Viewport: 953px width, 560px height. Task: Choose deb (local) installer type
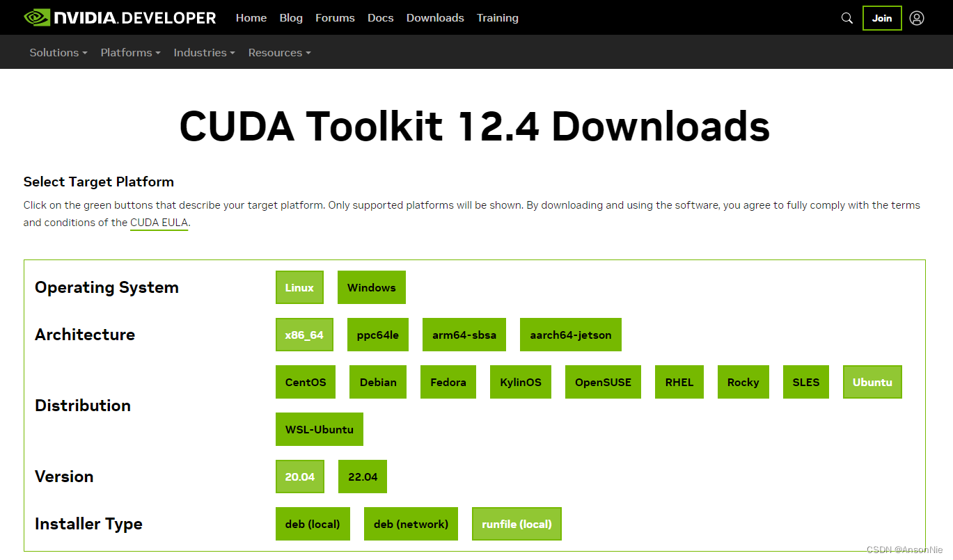coord(313,524)
